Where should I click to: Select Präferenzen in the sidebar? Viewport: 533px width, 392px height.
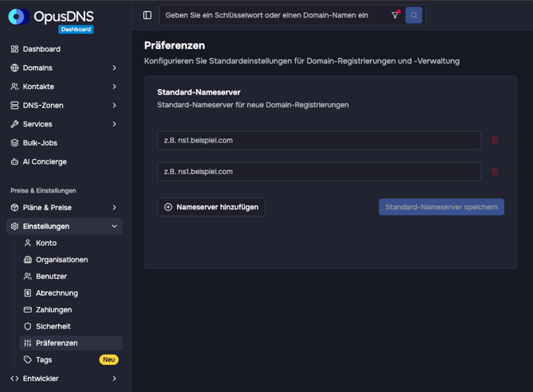71,343
